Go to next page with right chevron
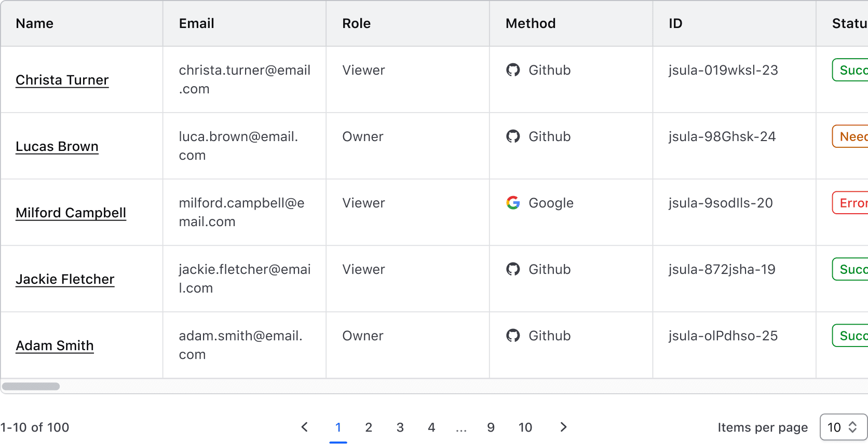Screen dimensions: 868x444 pos(563,427)
